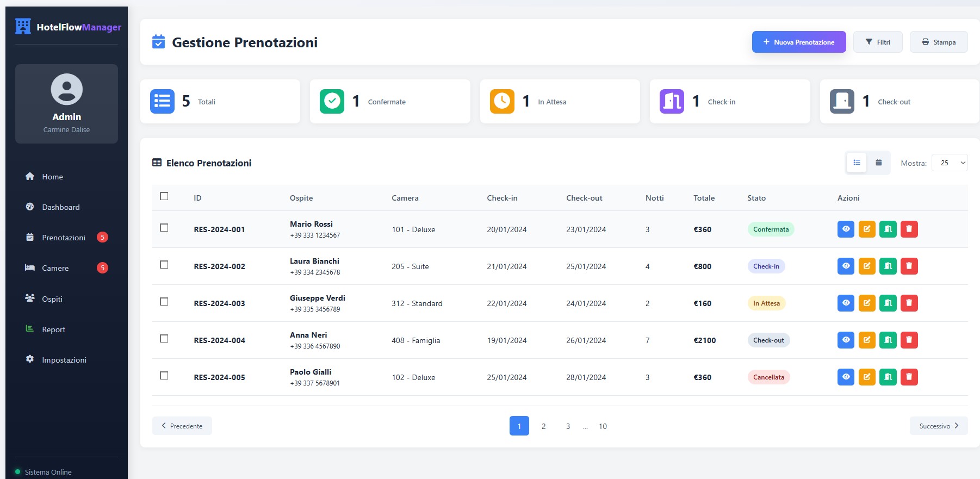Click the delete icon for Paolo Gialli
This screenshot has height=479, width=980.
click(x=909, y=377)
